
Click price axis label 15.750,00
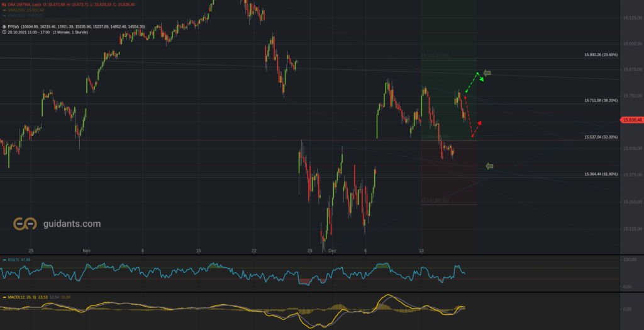tap(633, 96)
